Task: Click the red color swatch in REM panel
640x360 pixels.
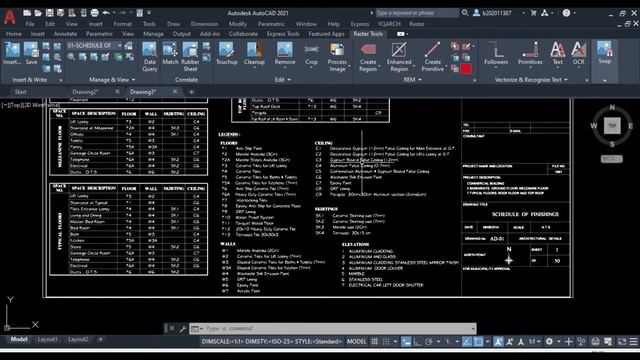Action: coord(466,69)
